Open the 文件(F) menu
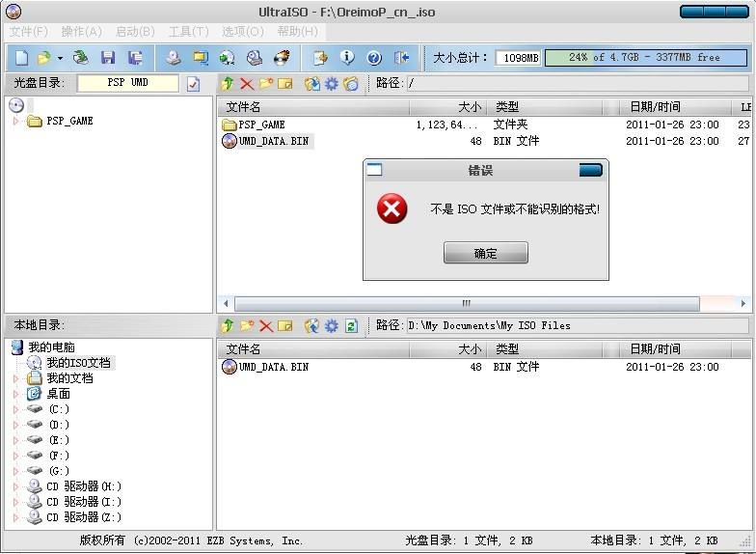The width and height of the screenshot is (756, 554). tap(29, 32)
